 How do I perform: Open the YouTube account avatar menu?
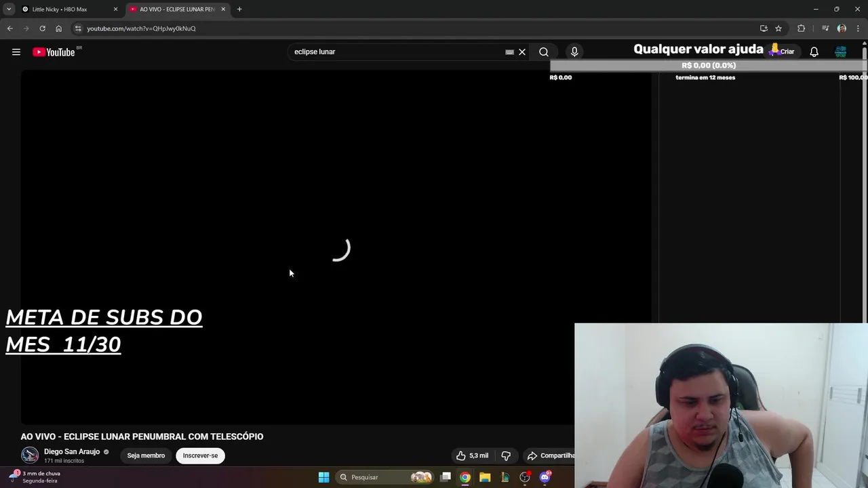coord(840,52)
